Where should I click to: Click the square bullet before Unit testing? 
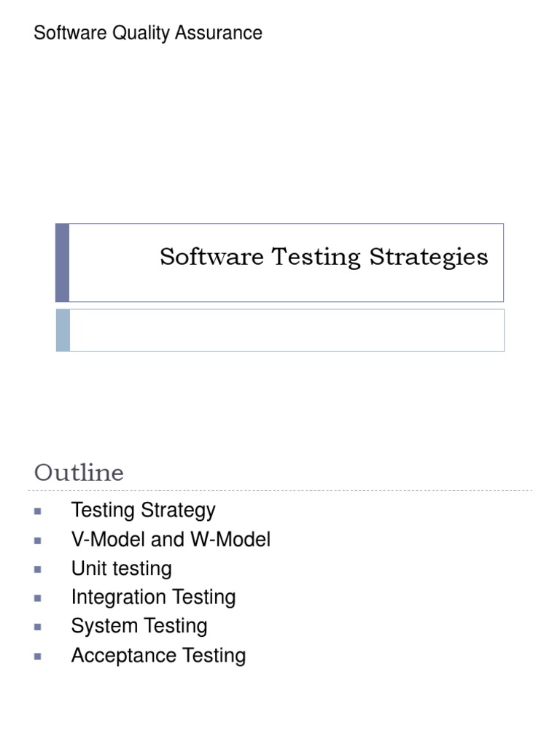(x=38, y=569)
